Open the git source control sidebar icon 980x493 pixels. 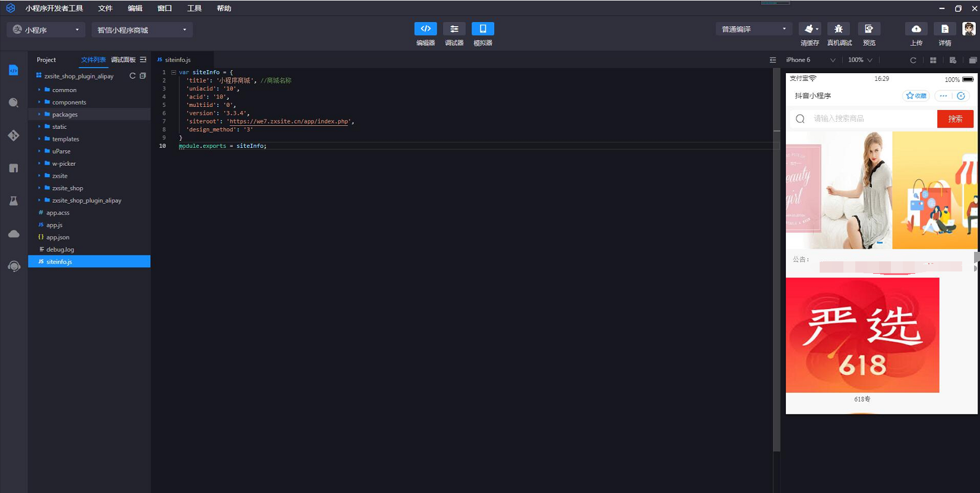14,135
